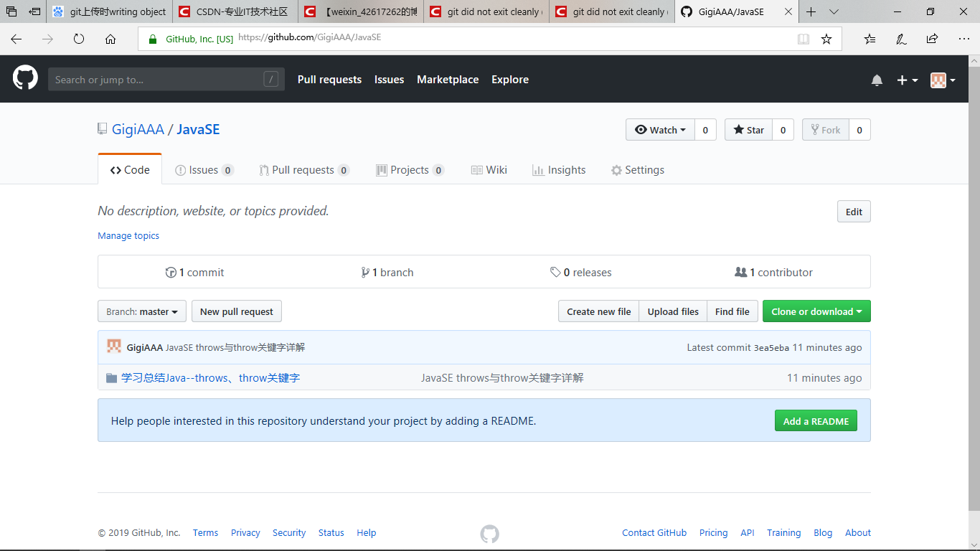This screenshot has height=551, width=980.
Task: Click the contributor icon showing 1 contributor
Action: (740, 272)
